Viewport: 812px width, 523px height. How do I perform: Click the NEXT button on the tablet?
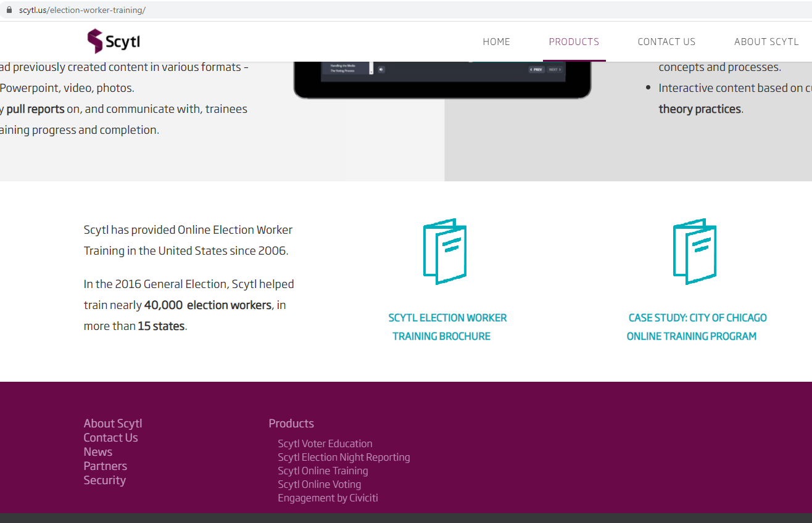point(554,70)
